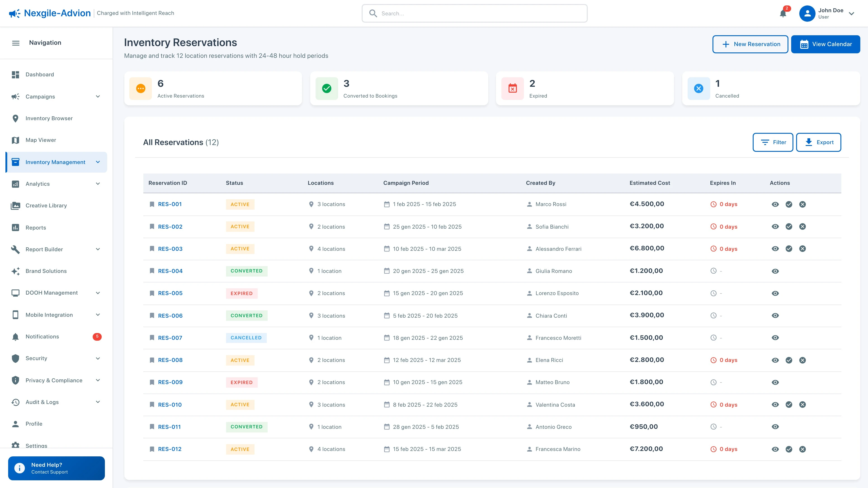This screenshot has width=868, height=488.
Task: Convert RES-002 using the checkmark action
Action: [789, 226]
